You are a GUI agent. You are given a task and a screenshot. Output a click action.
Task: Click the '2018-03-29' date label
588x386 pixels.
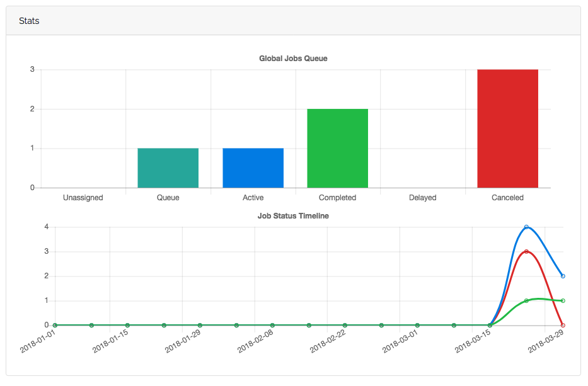(x=546, y=341)
